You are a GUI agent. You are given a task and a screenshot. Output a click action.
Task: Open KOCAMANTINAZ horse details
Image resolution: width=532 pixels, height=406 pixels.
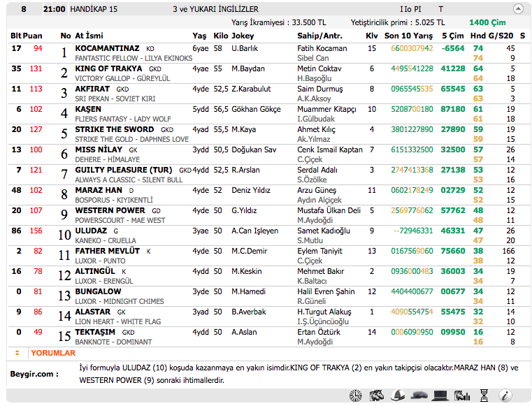pos(107,48)
